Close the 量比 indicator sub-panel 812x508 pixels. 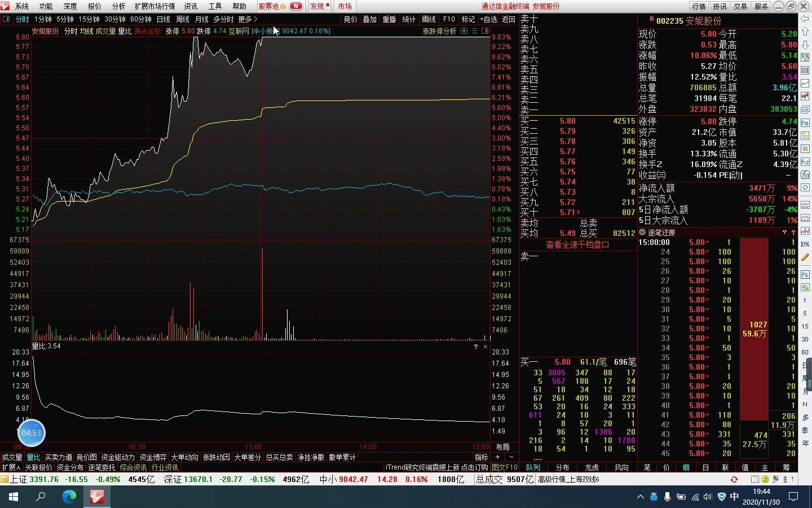pyautogui.click(x=486, y=346)
